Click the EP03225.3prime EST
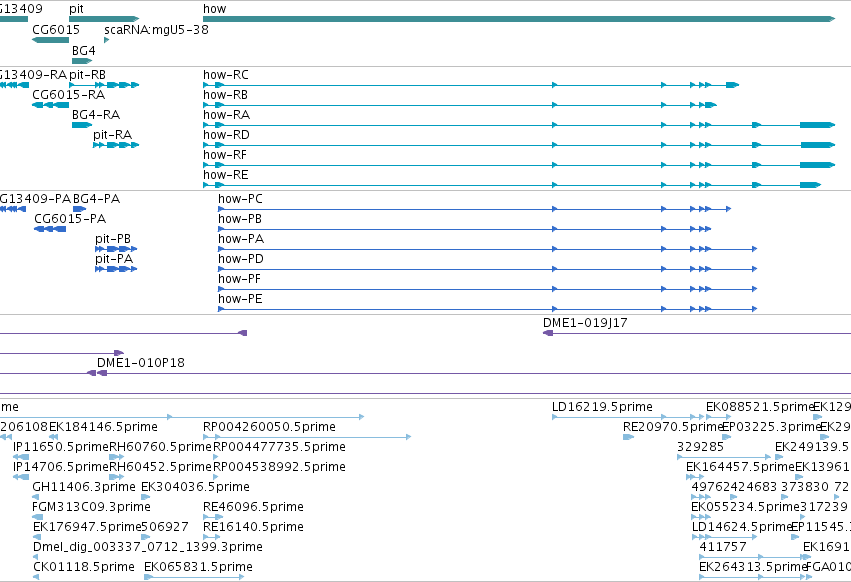This screenshot has height=582, width=851. [x=727, y=436]
